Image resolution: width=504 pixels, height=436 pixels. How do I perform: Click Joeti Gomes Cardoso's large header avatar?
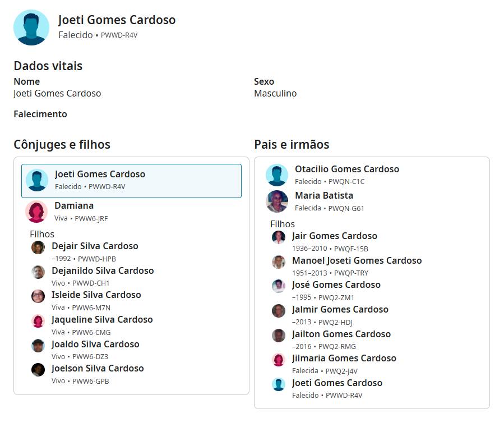tap(31, 27)
